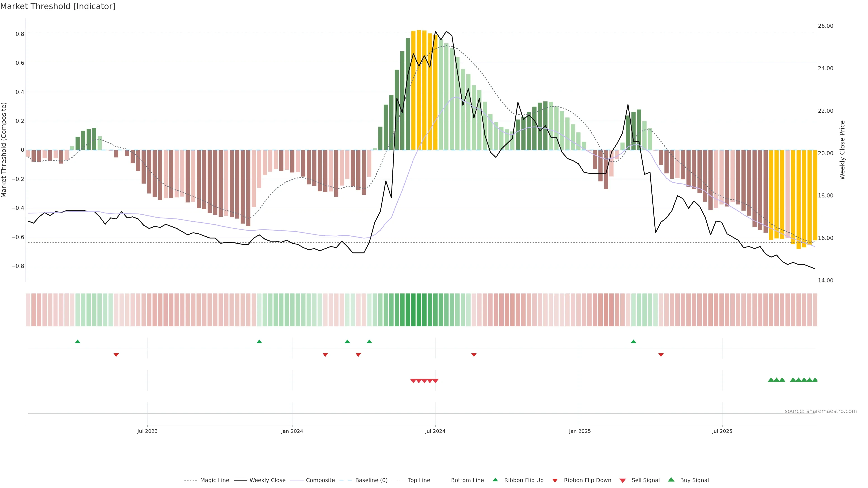
Task: Click the darkest green ribbon cell
Action: click(413, 310)
